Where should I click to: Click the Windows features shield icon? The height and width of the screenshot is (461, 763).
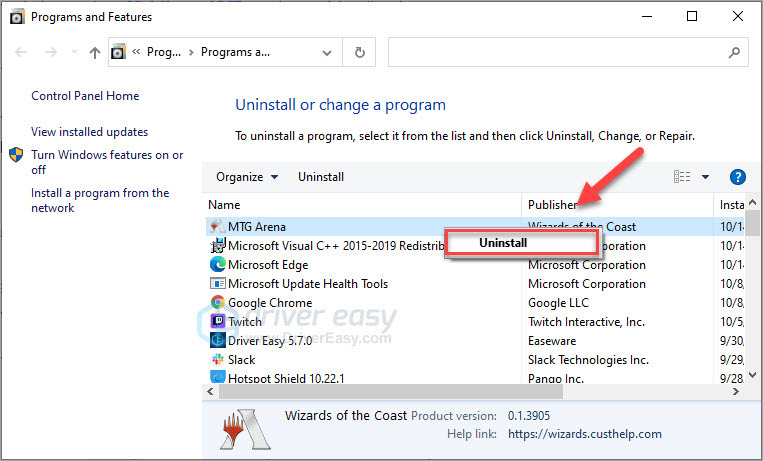[x=16, y=155]
